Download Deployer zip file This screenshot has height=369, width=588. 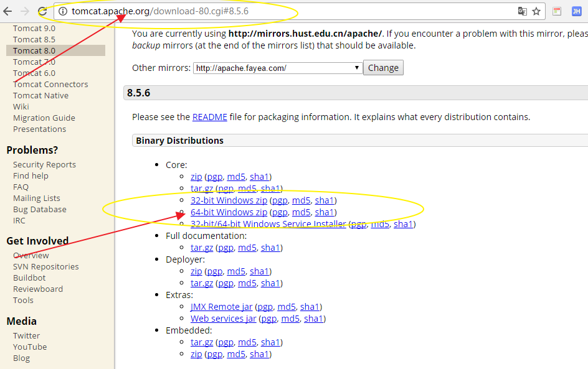tap(196, 271)
